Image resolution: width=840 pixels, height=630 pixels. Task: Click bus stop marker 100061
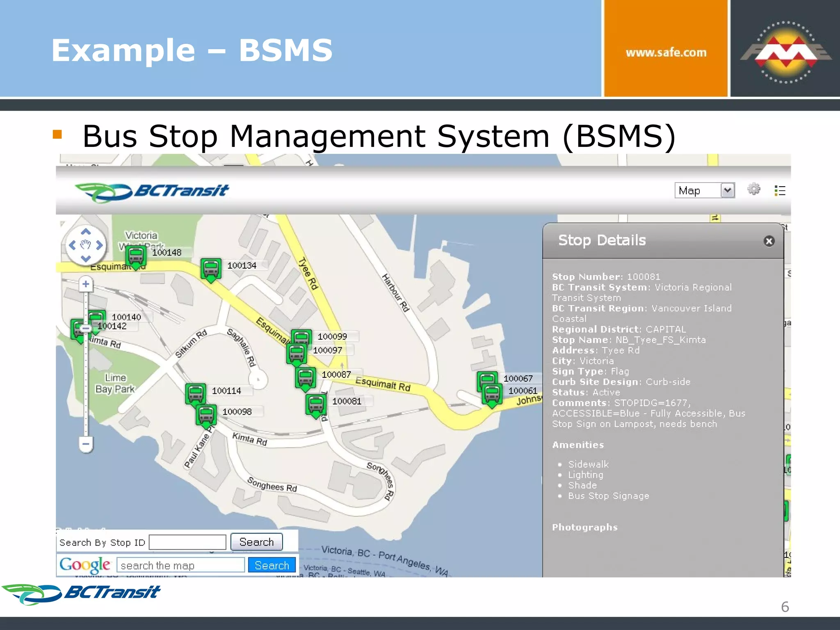[x=492, y=396]
